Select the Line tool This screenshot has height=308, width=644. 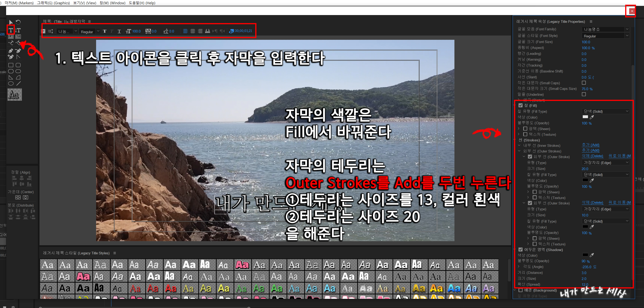coord(19,84)
